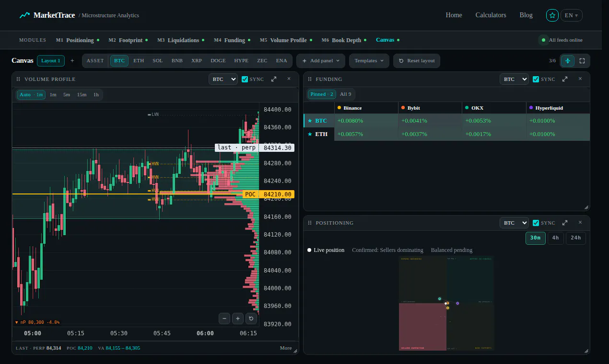
Task: Toggle SYNC checkbox in Volume Profile panel
Action: coord(245,79)
